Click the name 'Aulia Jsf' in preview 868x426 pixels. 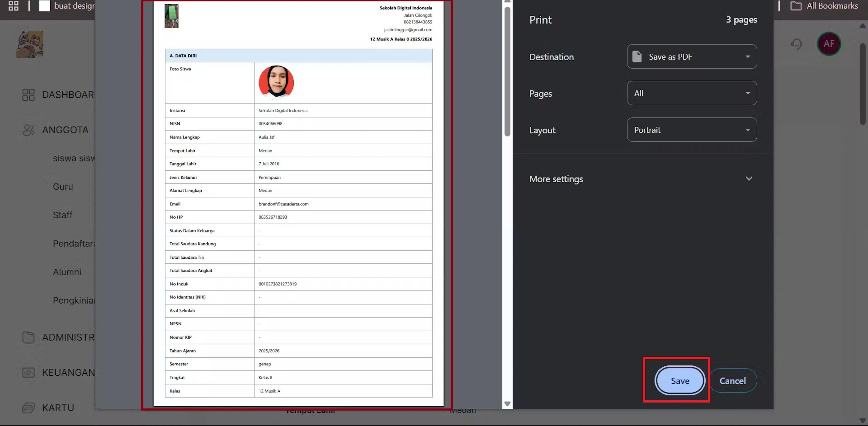(x=267, y=137)
